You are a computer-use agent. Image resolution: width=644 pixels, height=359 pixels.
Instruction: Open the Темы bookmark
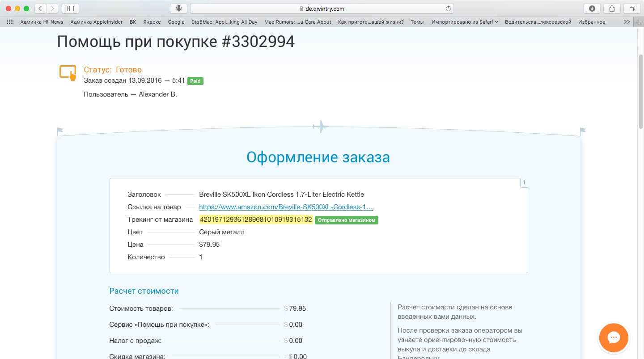pyautogui.click(x=417, y=22)
